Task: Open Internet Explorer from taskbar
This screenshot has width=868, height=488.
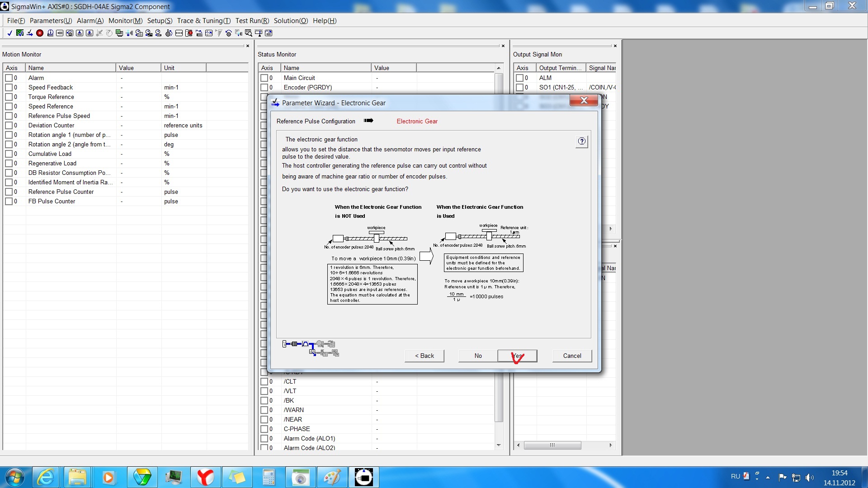Action: [46, 477]
